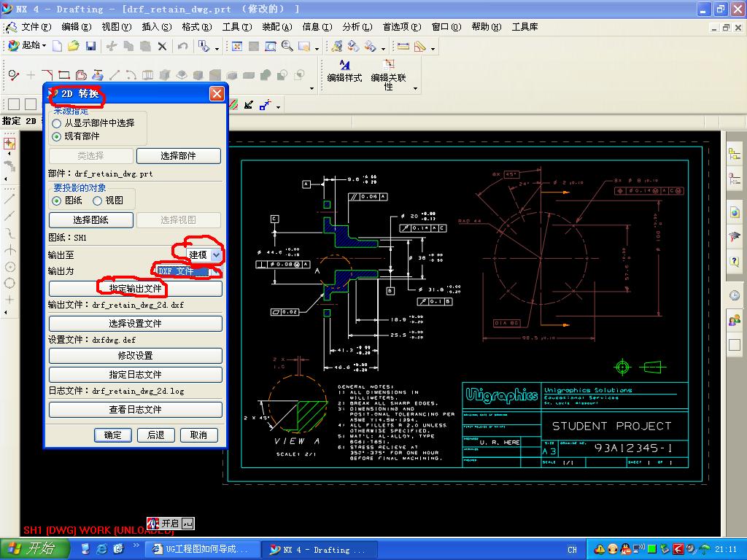747x560 pixels.
Task: Expand the 编辑关联性 toolbar options arrow
Action: (x=415, y=88)
